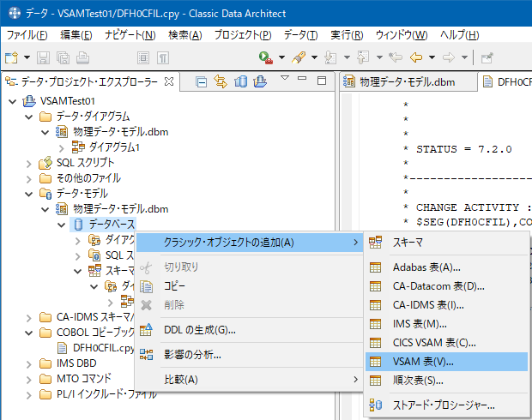Expand the ダイアグラム1 tree node
The image size is (532, 420).
pos(62,147)
